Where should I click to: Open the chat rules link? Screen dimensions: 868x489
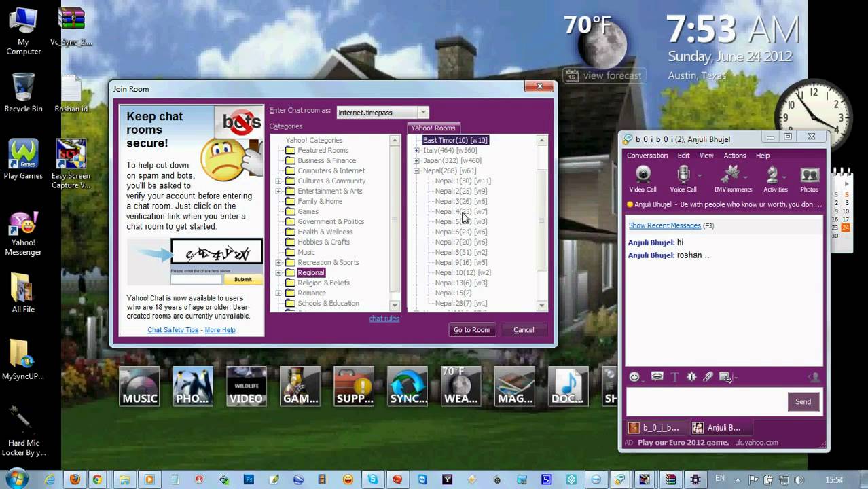tap(384, 319)
